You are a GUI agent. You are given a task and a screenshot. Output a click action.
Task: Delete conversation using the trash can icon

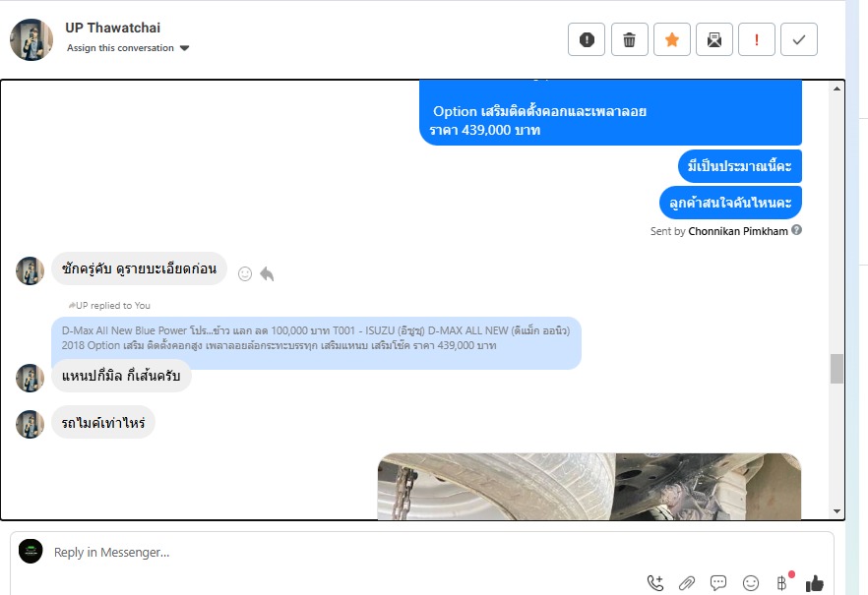[630, 39]
